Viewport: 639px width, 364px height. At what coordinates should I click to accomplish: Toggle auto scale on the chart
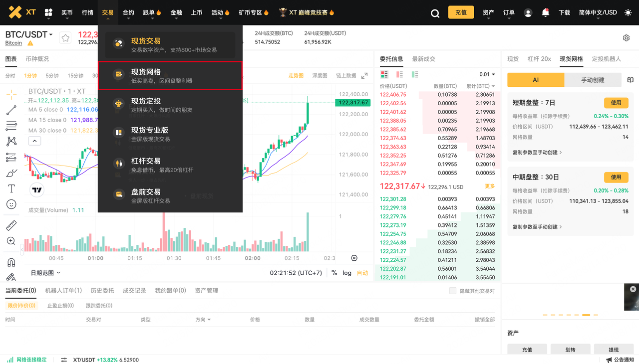point(362,273)
